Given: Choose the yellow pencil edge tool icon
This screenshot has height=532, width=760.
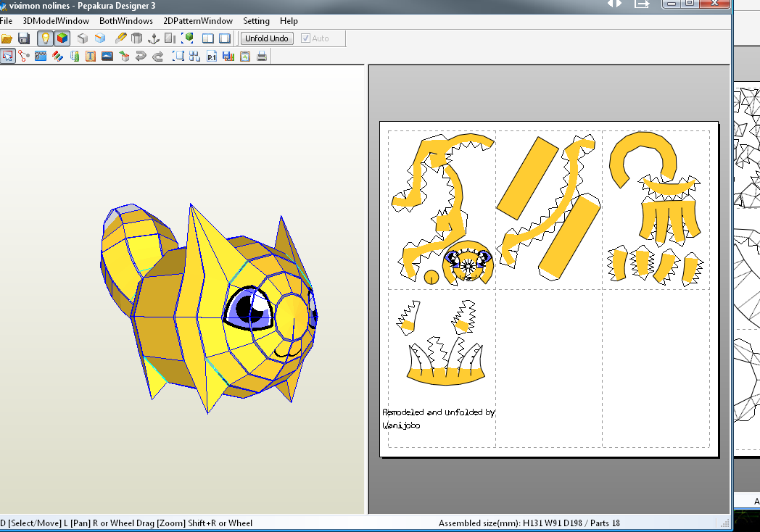Looking at the screenshot, I should pos(120,38).
